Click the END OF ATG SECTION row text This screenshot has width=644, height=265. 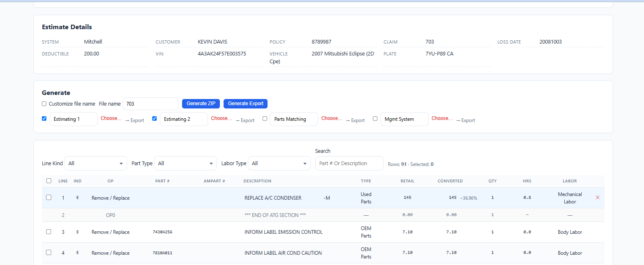275,215
